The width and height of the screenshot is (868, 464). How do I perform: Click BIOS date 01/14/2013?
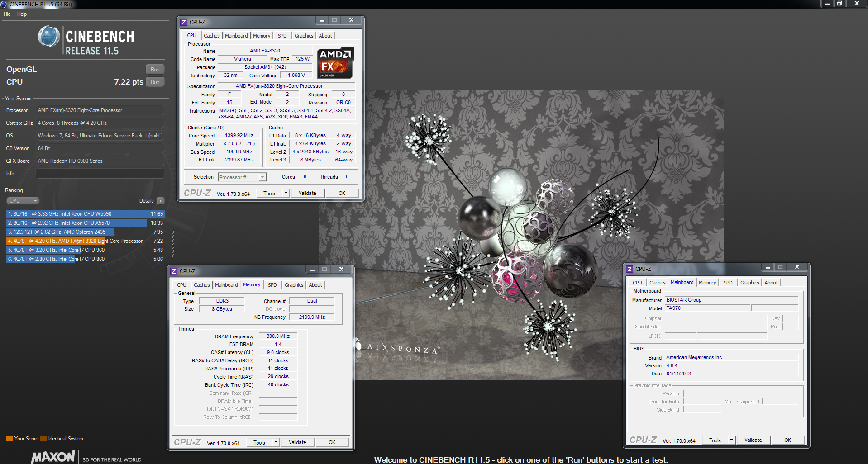[x=731, y=374]
